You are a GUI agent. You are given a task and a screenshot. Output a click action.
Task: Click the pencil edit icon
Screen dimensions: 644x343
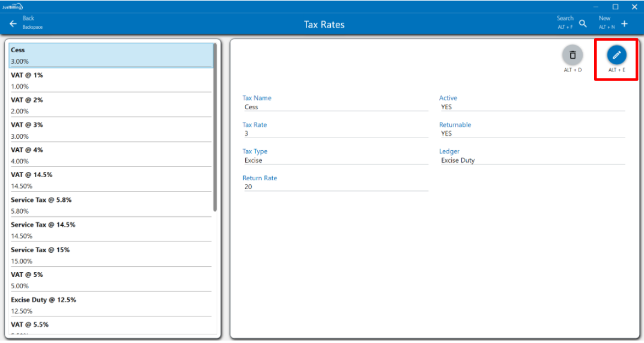[x=616, y=55]
